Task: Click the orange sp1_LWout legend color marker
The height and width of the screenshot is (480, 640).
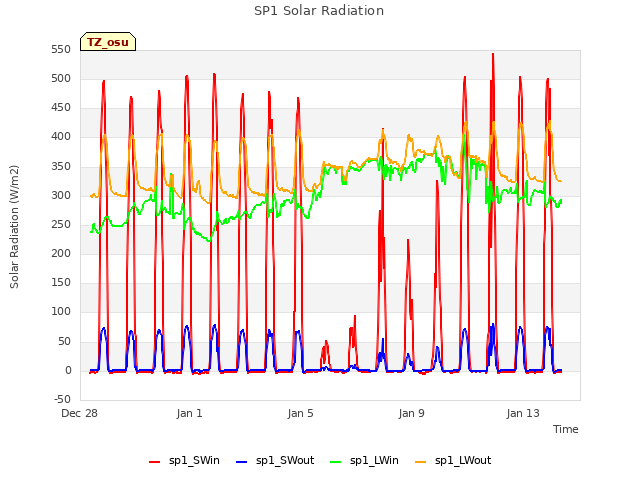Action: coord(420,462)
